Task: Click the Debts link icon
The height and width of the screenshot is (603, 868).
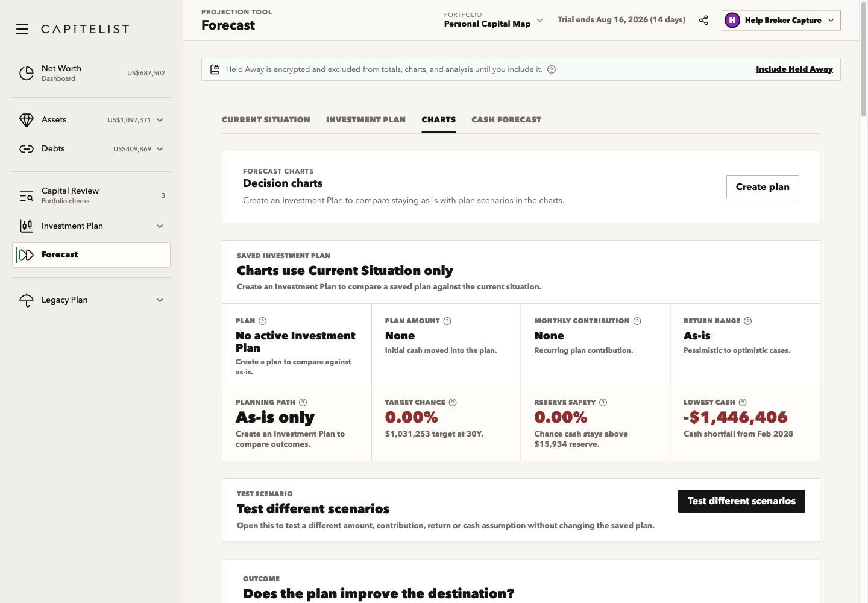Action: pyautogui.click(x=27, y=149)
